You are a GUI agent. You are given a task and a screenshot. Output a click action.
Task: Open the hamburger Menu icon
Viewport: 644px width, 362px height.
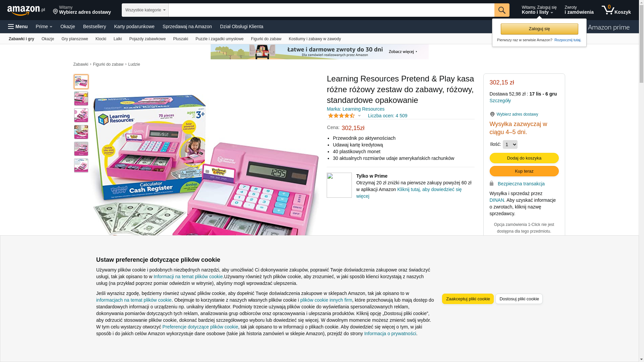point(18,26)
